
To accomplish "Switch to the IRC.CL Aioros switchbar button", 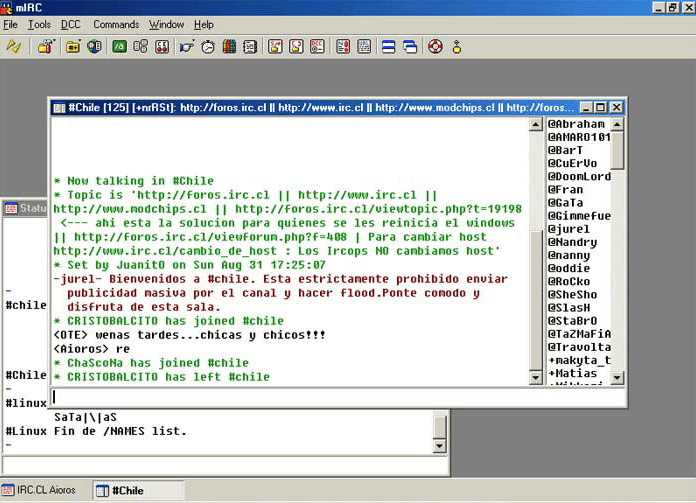I will (44, 490).
